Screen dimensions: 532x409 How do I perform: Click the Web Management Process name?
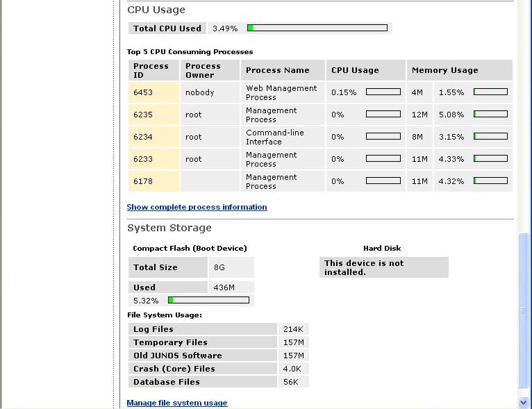click(281, 92)
